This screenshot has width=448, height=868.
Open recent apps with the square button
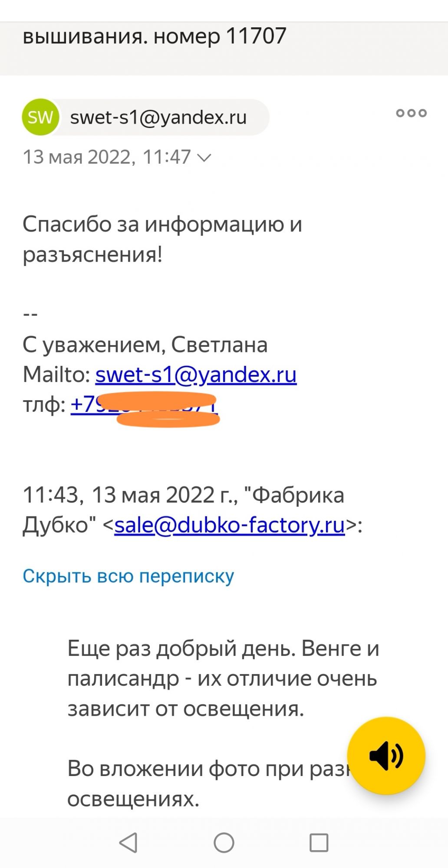pos(319,843)
